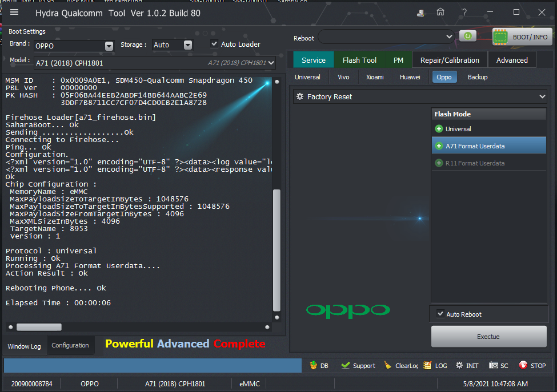Select A71 Format Userdata flash mode
Image resolution: width=557 pixels, height=392 pixels.
[489, 146]
